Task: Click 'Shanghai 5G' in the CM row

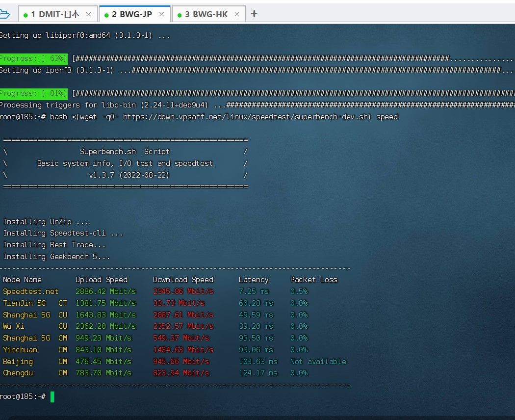Action: 26,338
